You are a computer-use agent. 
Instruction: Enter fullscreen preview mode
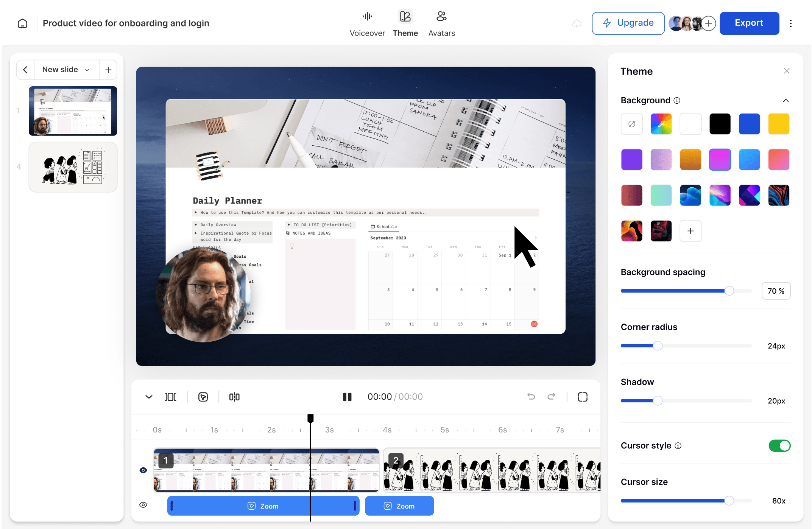(583, 397)
